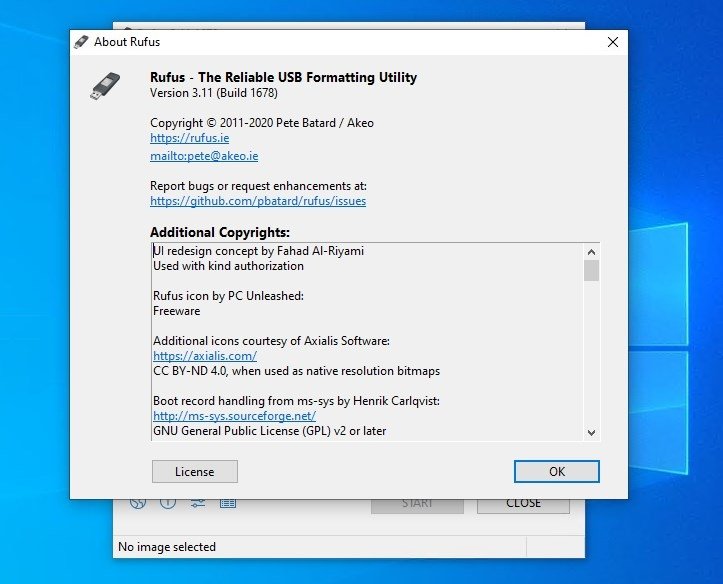Click the copyrights scrollbar up arrow
Image resolution: width=723 pixels, height=584 pixels.
pos(591,252)
